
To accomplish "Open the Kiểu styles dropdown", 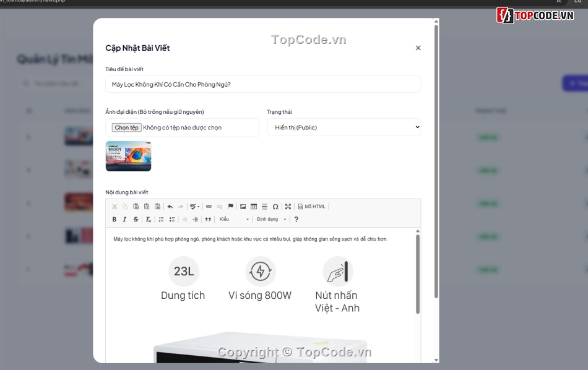I will 234,219.
